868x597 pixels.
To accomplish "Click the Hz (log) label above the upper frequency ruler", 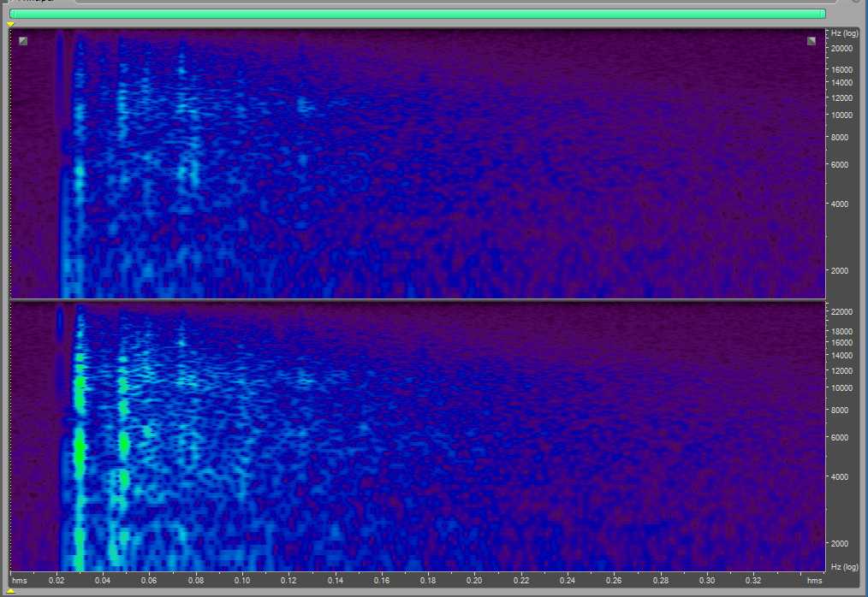I will pos(845,33).
